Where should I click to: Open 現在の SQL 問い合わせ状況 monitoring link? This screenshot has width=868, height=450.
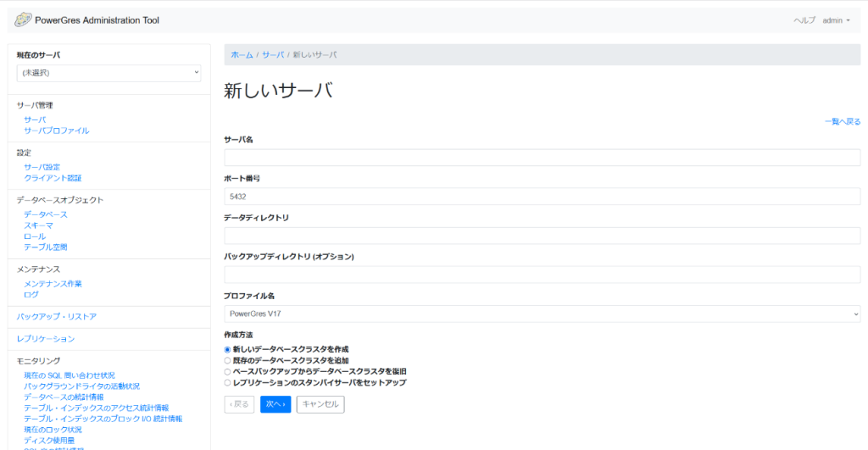(70, 375)
